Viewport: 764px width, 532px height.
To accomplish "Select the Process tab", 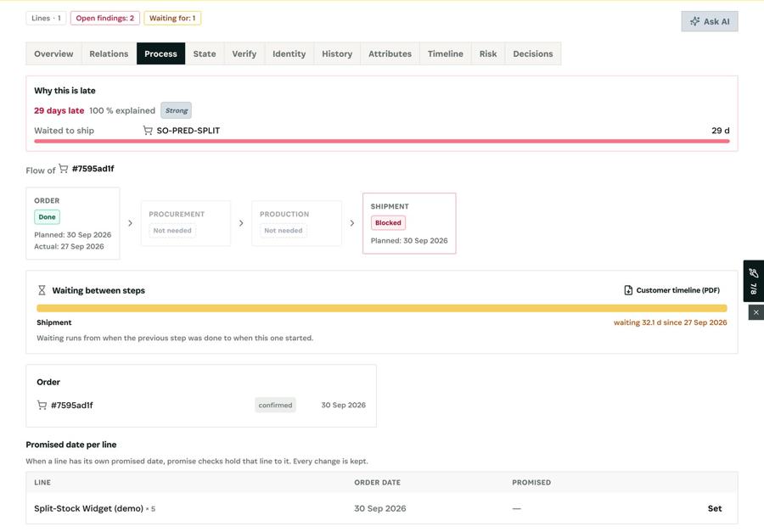I will click(x=160, y=53).
